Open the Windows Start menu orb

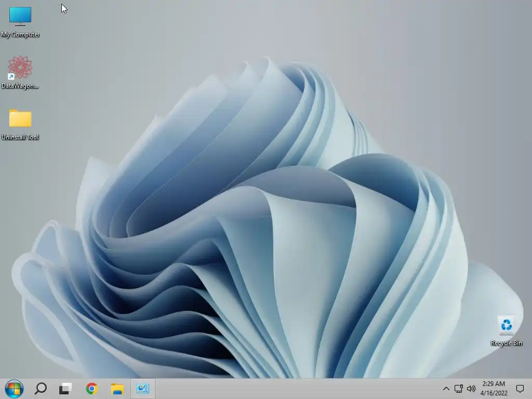14,389
